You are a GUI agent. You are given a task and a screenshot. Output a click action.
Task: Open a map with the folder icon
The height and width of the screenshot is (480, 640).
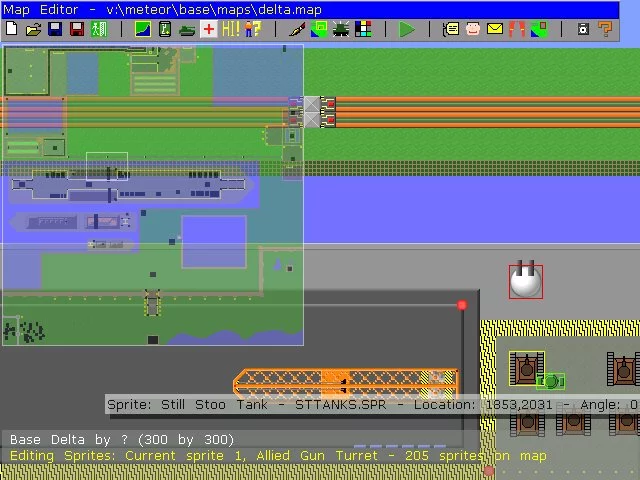pos(33,29)
